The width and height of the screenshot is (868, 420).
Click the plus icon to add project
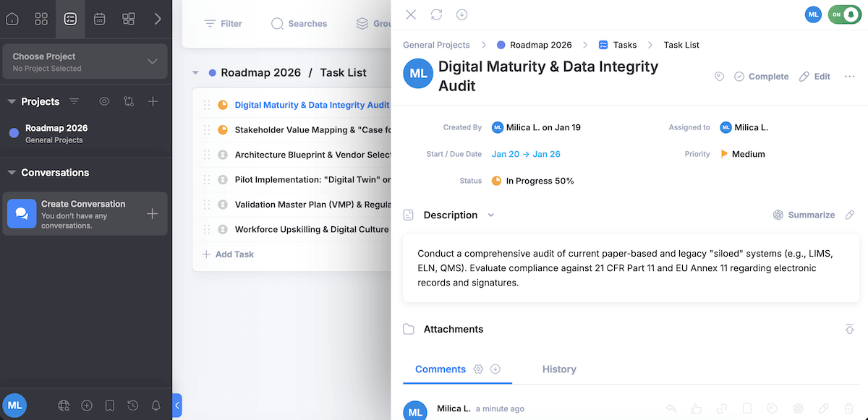click(153, 102)
